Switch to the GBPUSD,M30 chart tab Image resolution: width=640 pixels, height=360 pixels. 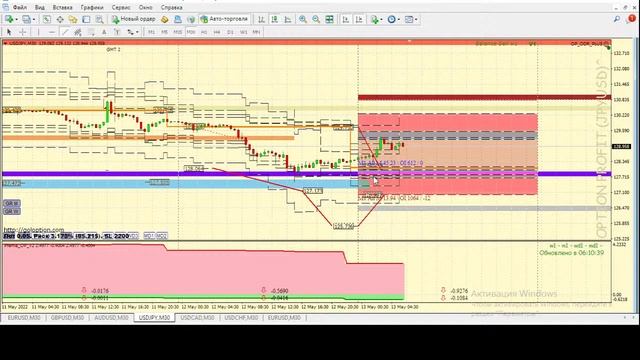67,318
